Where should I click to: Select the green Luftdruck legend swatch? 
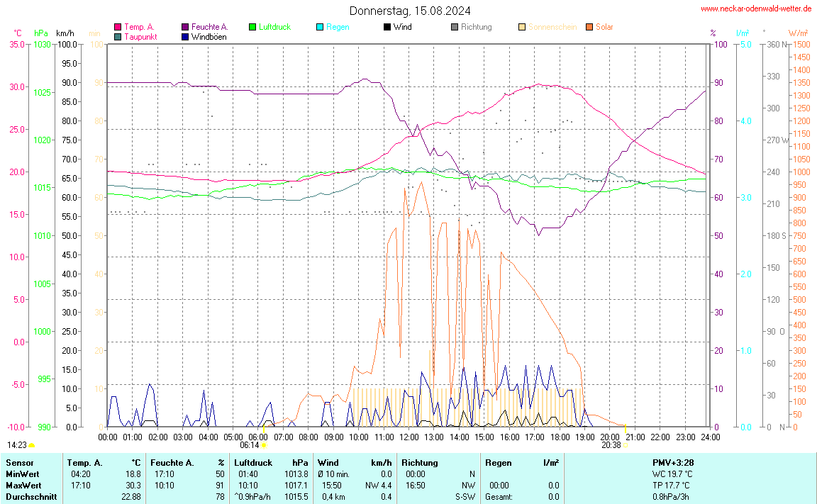(252, 27)
